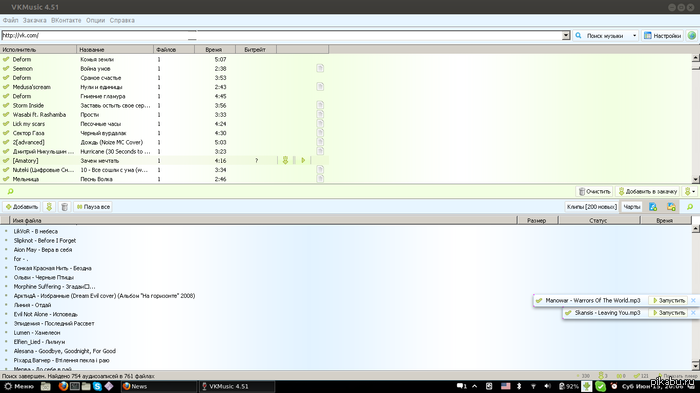700x393 pixels.
Task: Toggle the checkmark for Wasabi ft. Rashamba
Action: [6, 114]
